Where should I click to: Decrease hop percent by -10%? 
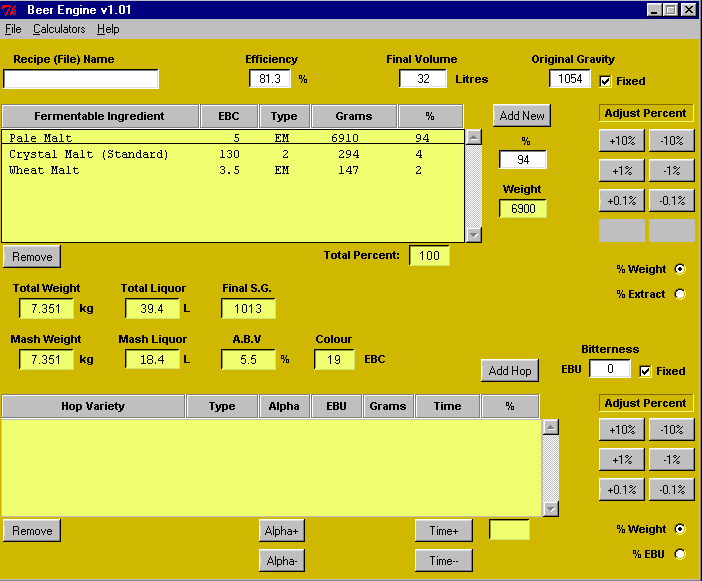(672, 429)
